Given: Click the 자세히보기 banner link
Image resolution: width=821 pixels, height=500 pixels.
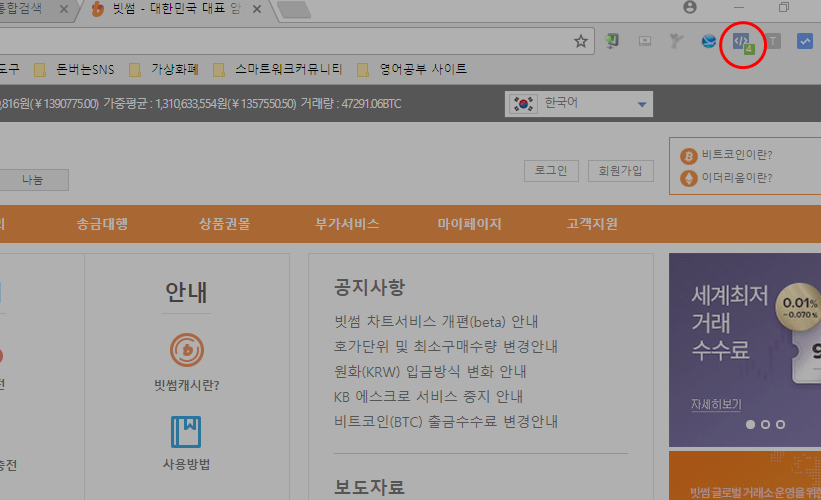Looking at the screenshot, I should click(716, 404).
